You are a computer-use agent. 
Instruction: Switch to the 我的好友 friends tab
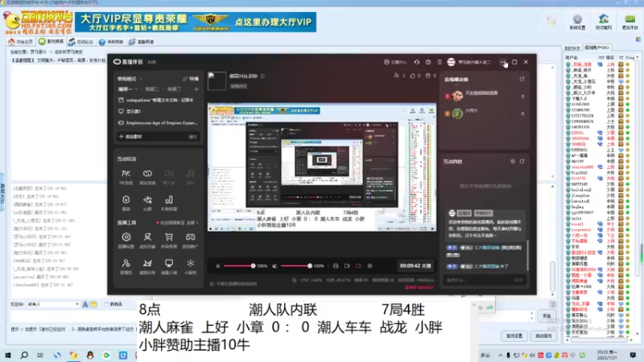click(x=572, y=48)
